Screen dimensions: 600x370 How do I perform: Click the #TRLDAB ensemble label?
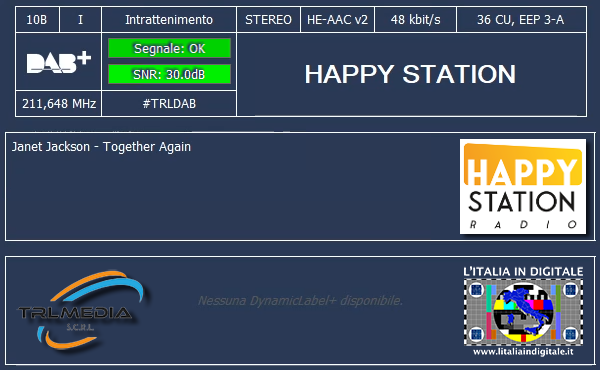169,103
